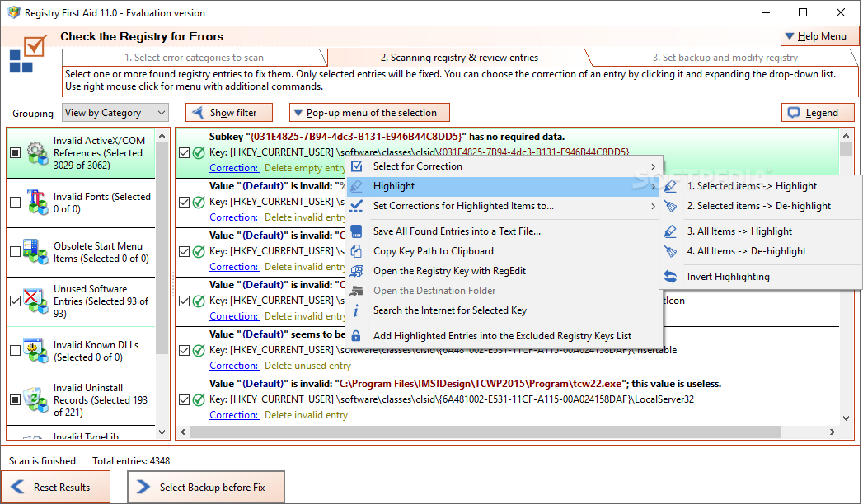Screen dimensions: 863x504
Task: Click the Save All Found Entries disk icon
Action: click(x=357, y=231)
